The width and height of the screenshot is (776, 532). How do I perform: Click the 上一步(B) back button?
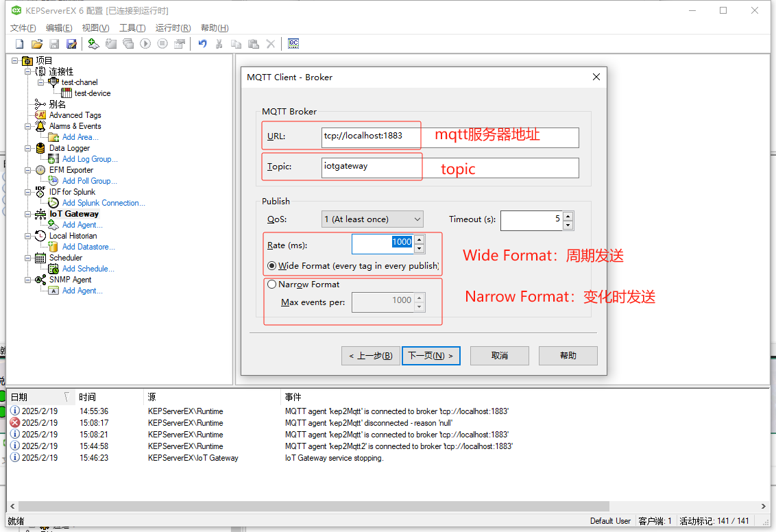[371, 356]
